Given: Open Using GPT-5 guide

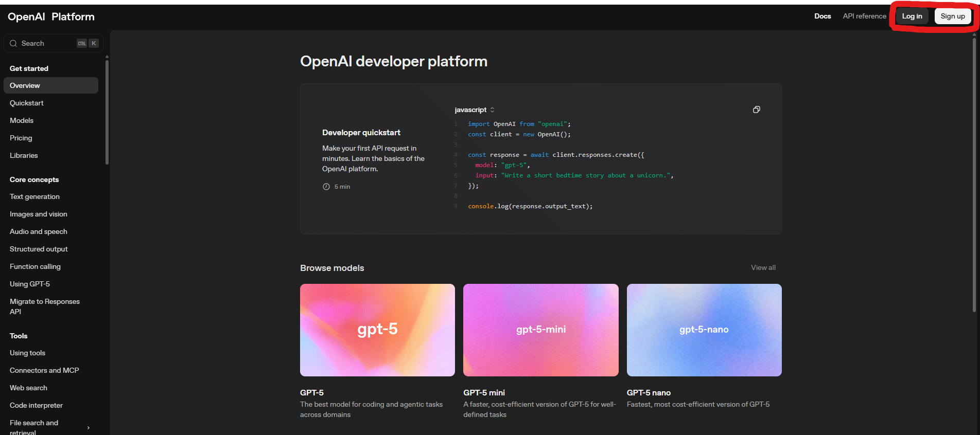Looking at the screenshot, I should [x=30, y=284].
